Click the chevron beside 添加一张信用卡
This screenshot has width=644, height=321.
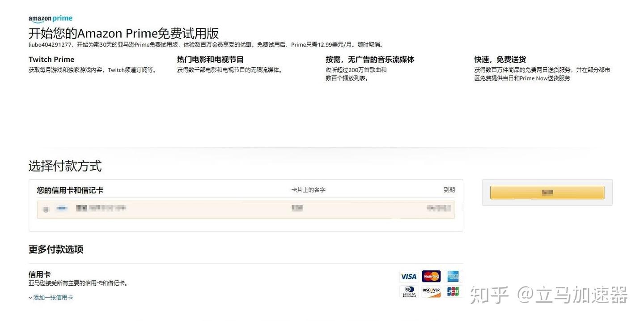pos(30,297)
